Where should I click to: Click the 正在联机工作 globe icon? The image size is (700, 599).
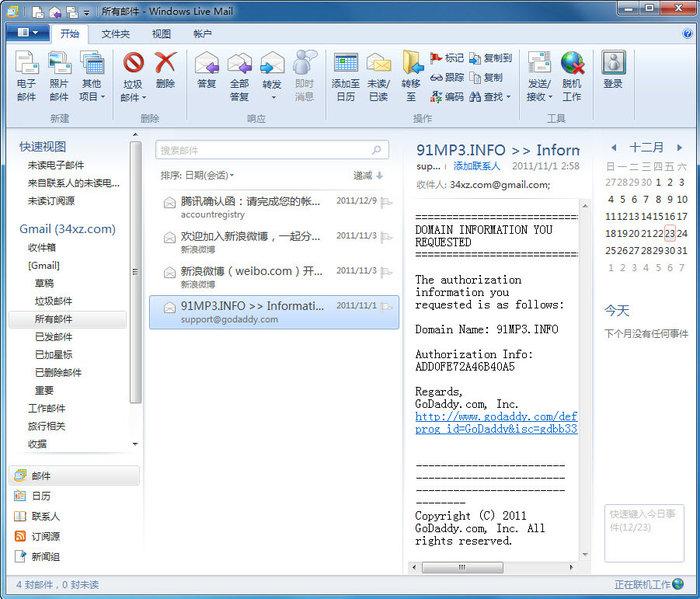click(678, 584)
